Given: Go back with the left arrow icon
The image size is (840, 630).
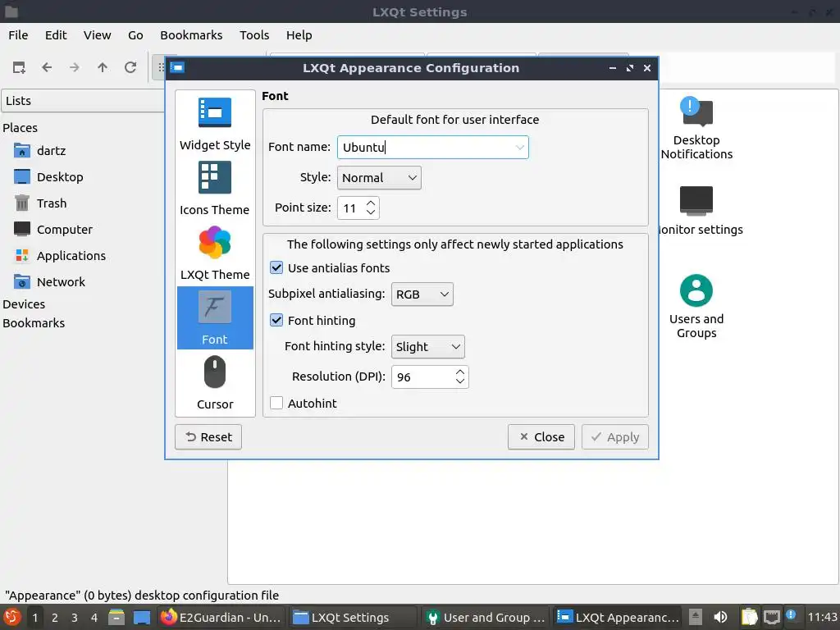Looking at the screenshot, I should pos(47,67).
